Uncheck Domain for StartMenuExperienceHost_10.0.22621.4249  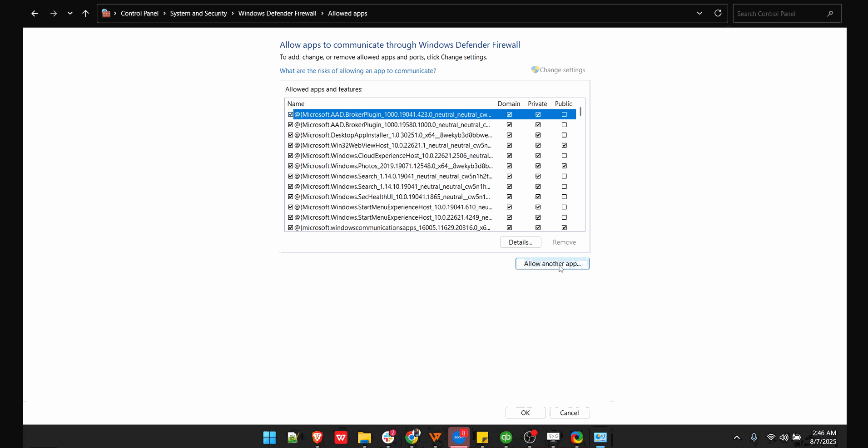tap(509, 217)
